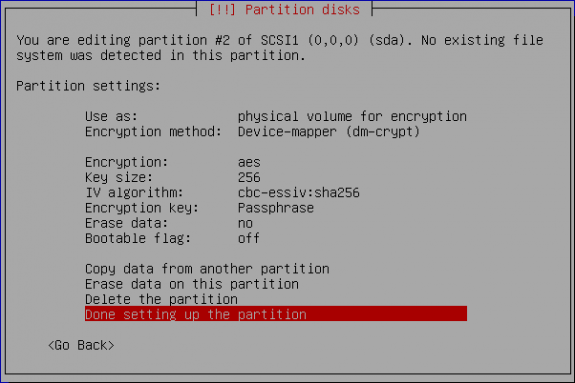Click the '256' key size value
The width and height of the screenshot is (575, 383).
(x=249, y=177)
